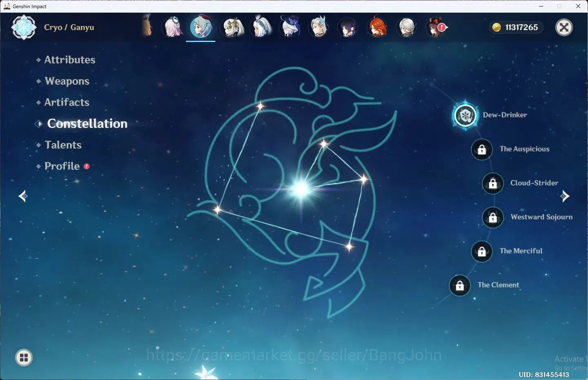588x380 pixels.
Task: Click the Genshin Impact title bar icon
Action: click(x=7, y=6)
